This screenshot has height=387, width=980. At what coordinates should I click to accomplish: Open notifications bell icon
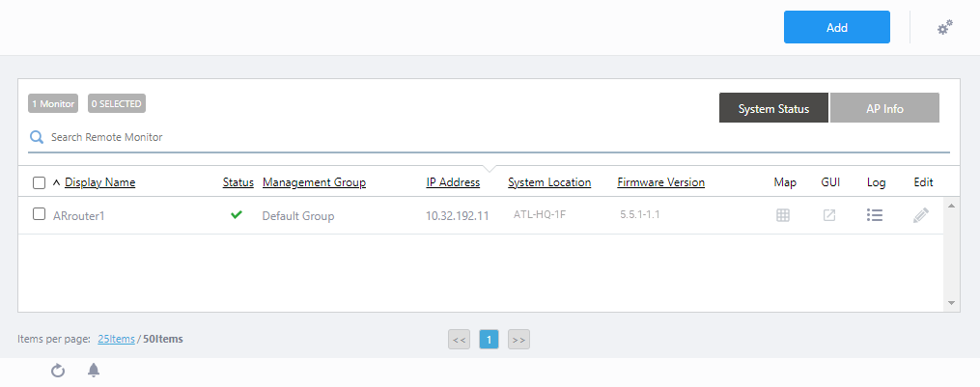click(x=94, y=371)
